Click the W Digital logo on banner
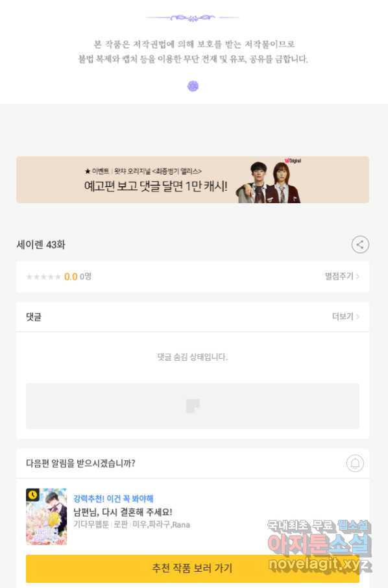Screen dimensions: 388x588 [x=293, y=160]
